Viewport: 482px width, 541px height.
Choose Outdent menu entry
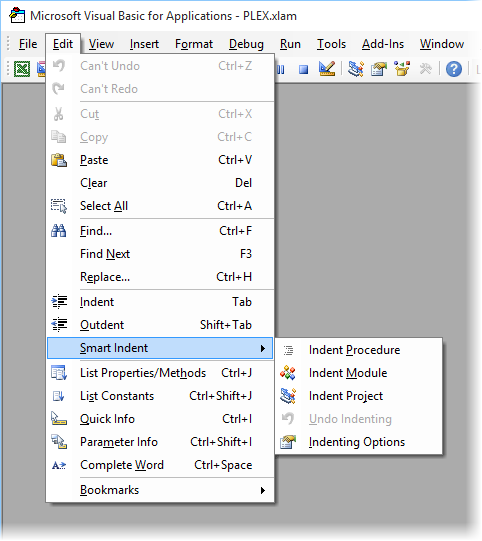[x=160, y=325]
